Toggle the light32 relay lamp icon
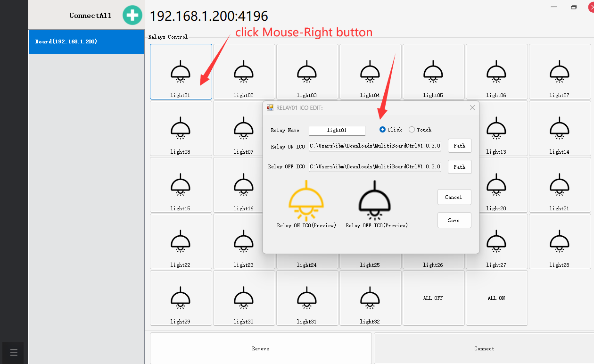This screenshot has width=594, height=364. click(370, 298)
